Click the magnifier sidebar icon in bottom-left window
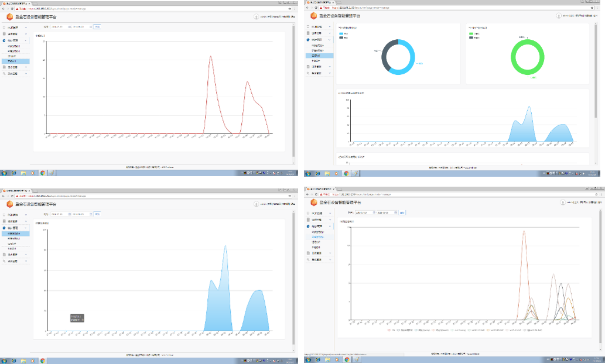The height and width of the screenshot is (364, 605). pyautogui.click(x=4, y=261)
